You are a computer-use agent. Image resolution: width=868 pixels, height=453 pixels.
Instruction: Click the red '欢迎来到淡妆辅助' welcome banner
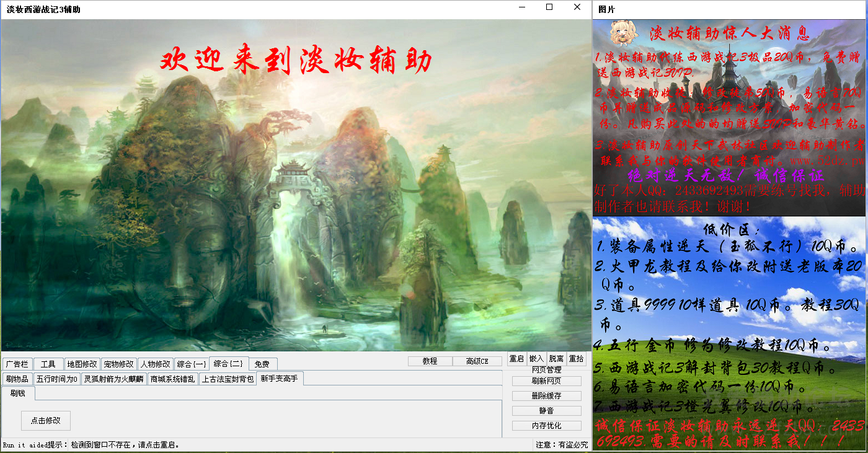click(296, 61)
